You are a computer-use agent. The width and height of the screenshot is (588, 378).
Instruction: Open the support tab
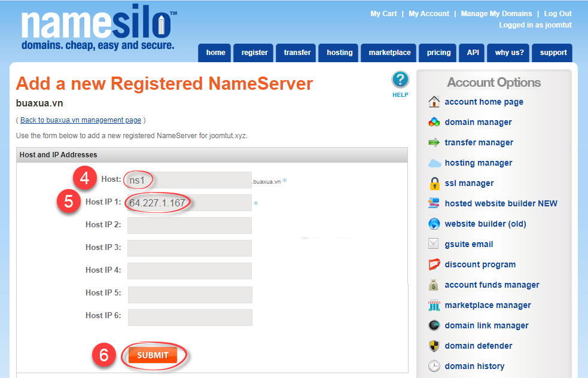(x=553, y=53)
